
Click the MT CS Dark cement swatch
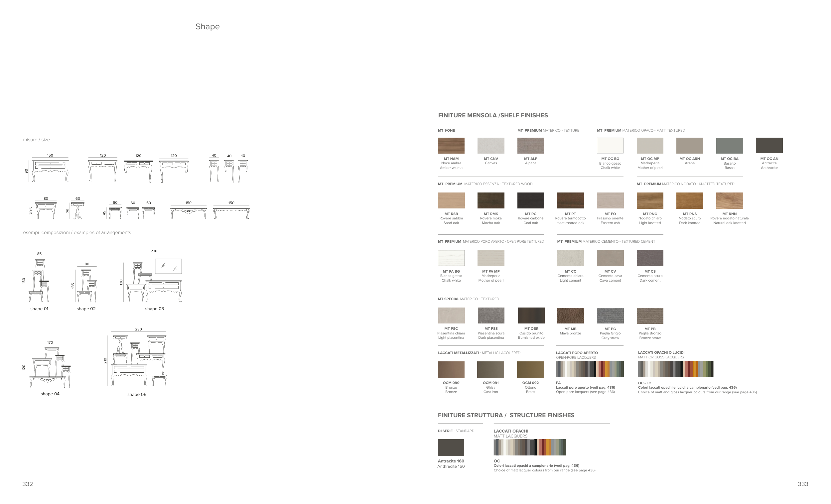tap(649, 258)
